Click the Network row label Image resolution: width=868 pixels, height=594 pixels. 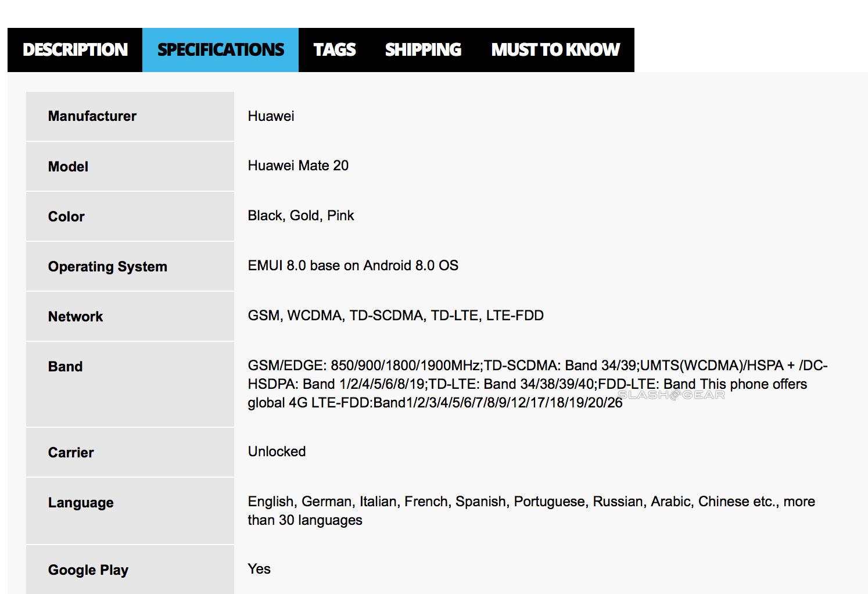click(76, 317)
